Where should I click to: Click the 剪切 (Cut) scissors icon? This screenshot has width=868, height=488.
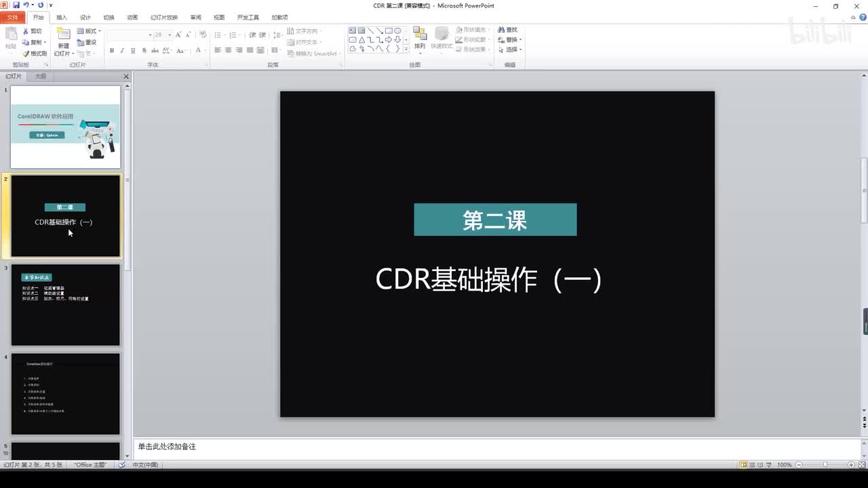tap(26, 31)
